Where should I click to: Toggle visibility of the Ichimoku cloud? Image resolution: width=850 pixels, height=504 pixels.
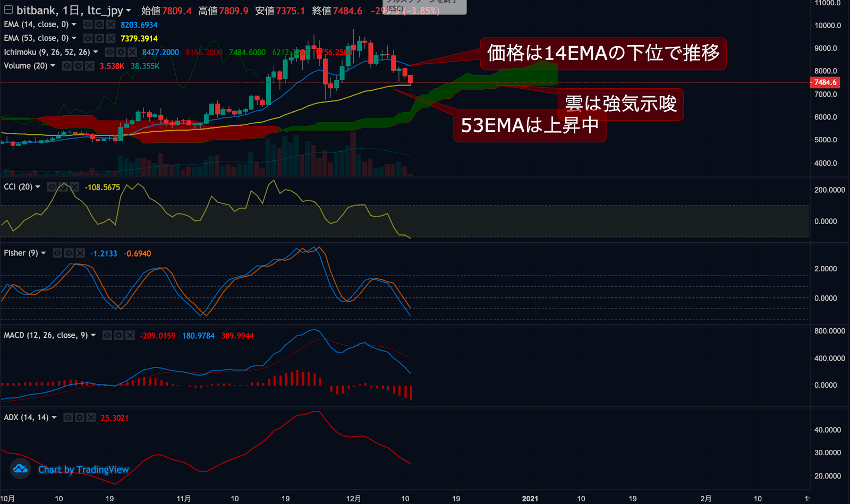(x=110, y=52)
